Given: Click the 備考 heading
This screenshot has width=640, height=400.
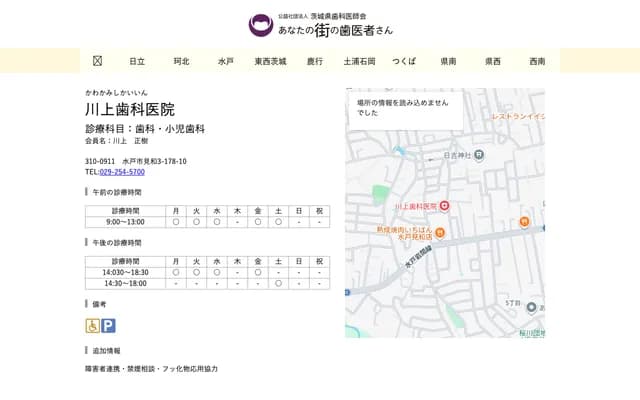Looking at the screenshot, I should click(x=99, y=304).
